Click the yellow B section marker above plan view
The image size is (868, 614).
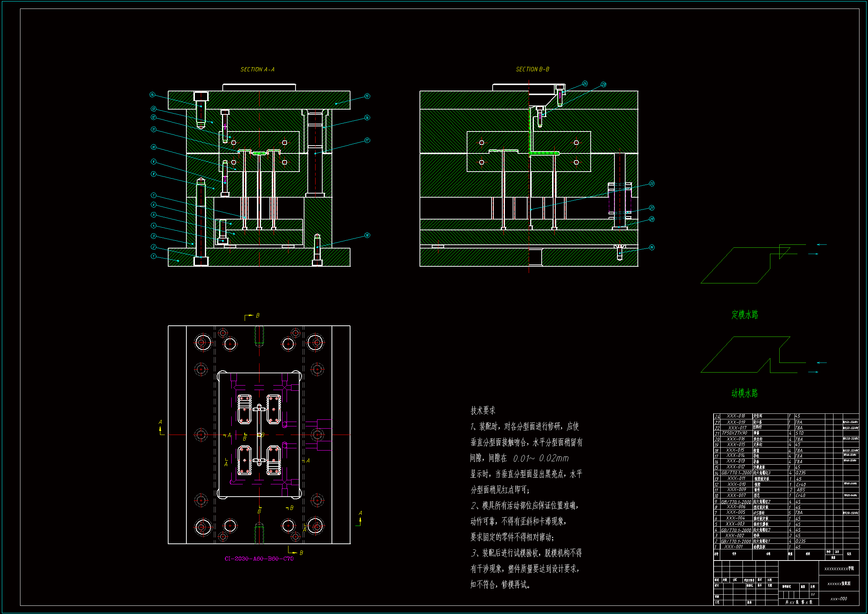pos(257,315)
